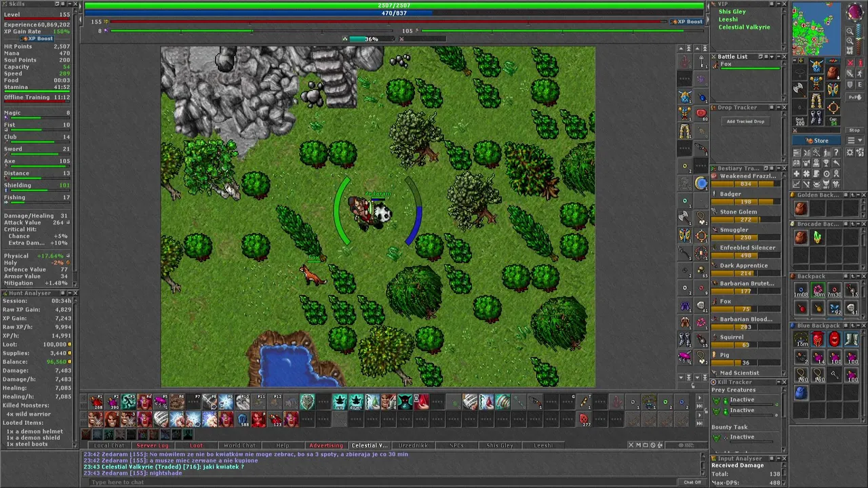This screenshot has width=868, height=488.
Task: Toggle expert mode E button
Action: click(860, 85)
